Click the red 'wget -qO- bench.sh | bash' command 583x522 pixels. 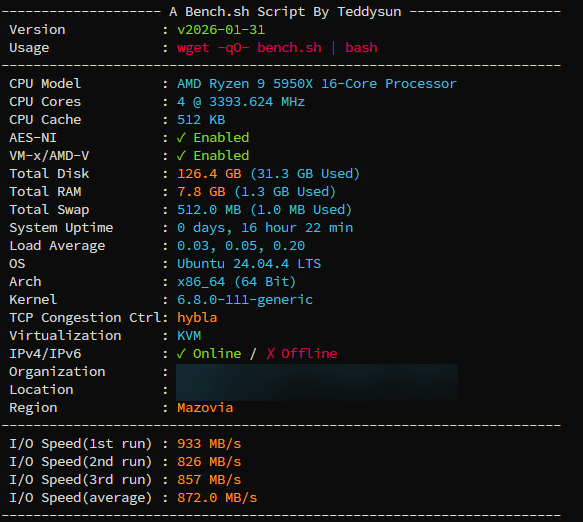coord(277,48)
